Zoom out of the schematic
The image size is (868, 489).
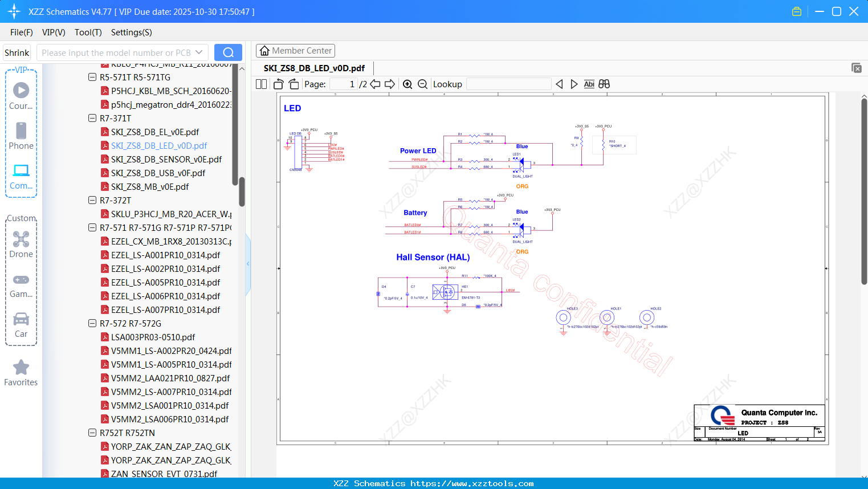click(422, 84)
